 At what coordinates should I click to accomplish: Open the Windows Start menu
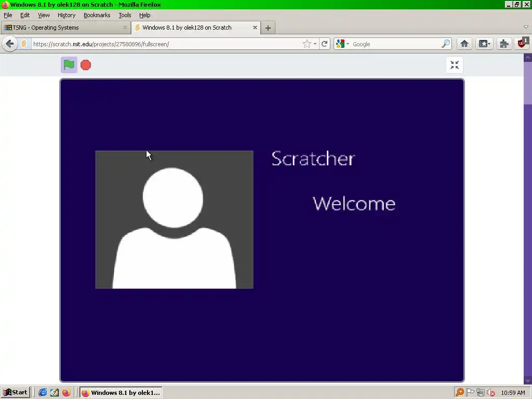tap(15, 393)
